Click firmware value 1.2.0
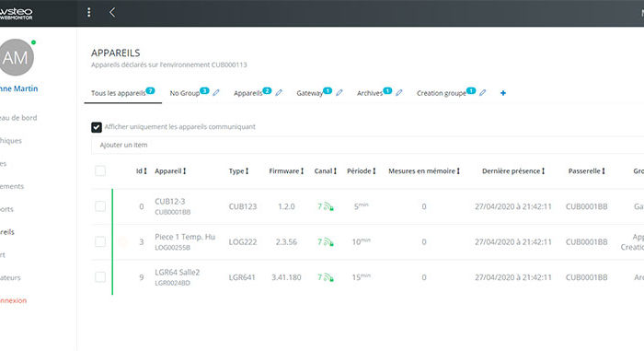The width and height of the screenshot is (644, 351). [x=286, y=206]
